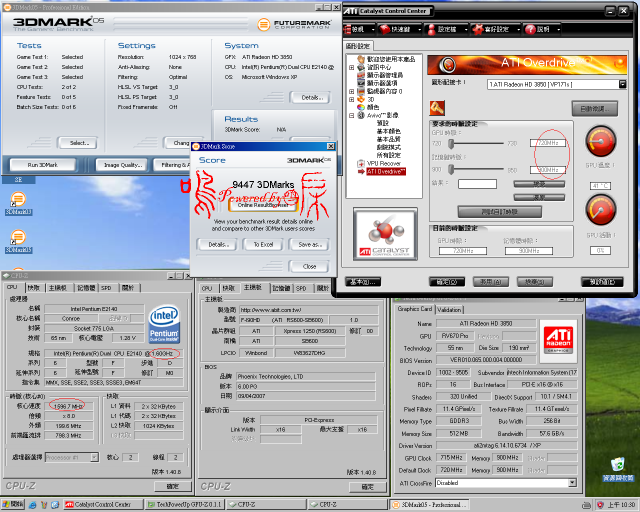The image size is (640, 512).
Task: Click the memory clock slider handle
Action: coord(451,169)
